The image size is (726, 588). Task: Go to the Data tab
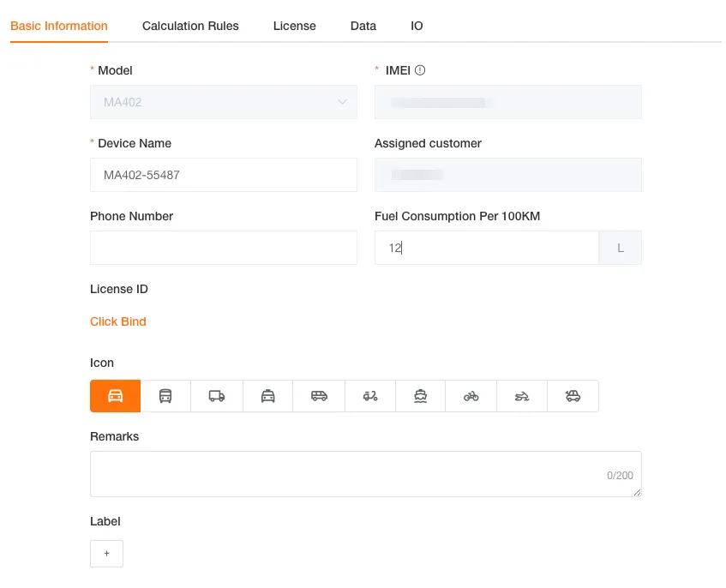point(363,26)
